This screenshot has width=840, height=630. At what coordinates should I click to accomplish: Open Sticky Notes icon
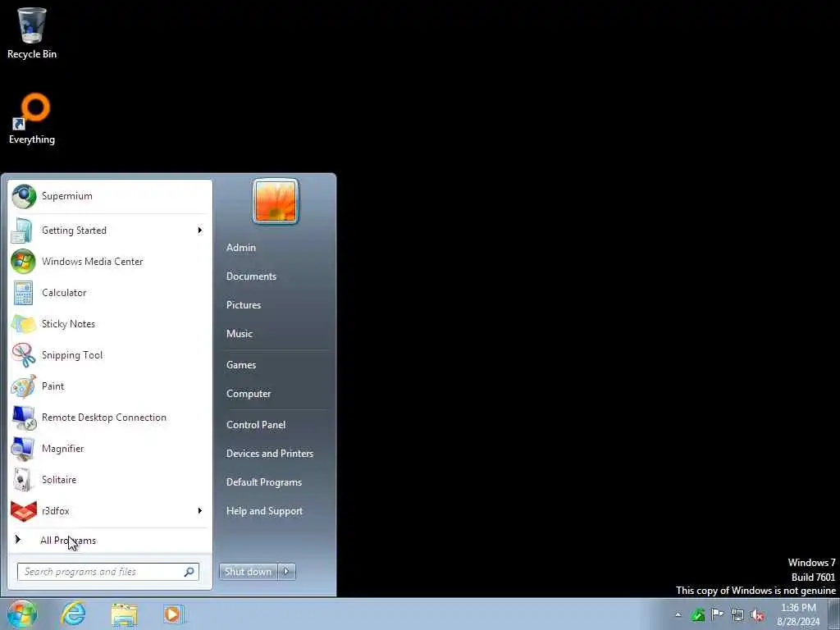23,323
